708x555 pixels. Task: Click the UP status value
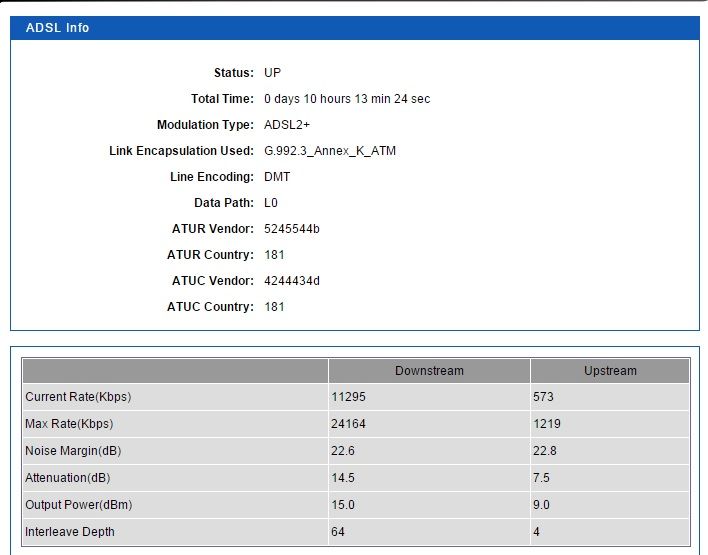pyautogui.click(x=272, y=73)
